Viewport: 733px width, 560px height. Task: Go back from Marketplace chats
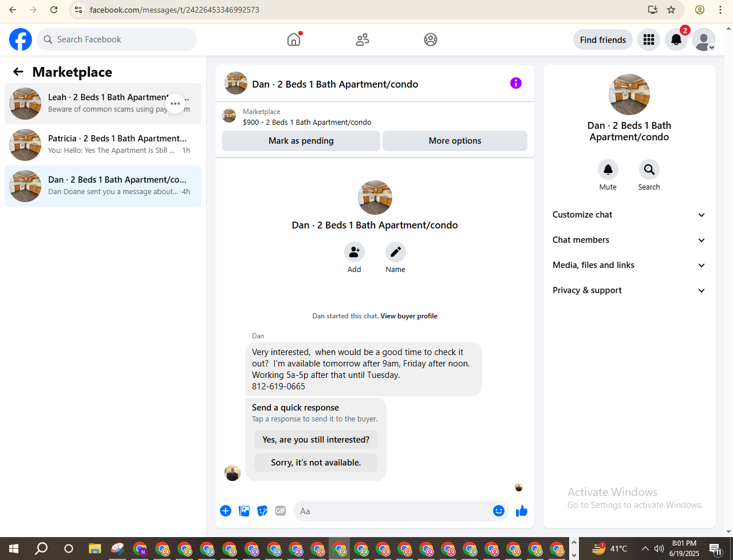coord(18,72)
